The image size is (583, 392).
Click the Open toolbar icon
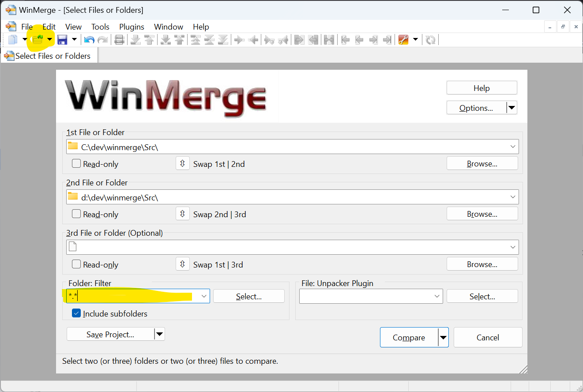[38, 39]
